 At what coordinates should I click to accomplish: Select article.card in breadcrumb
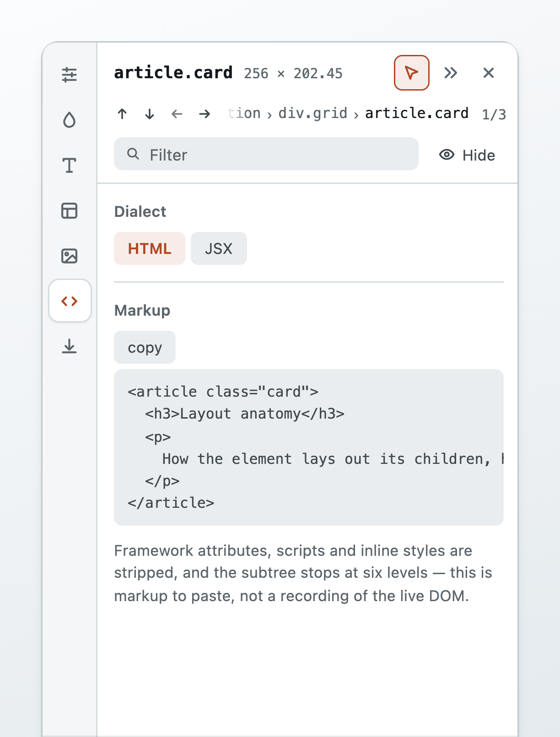coord(417,113)
